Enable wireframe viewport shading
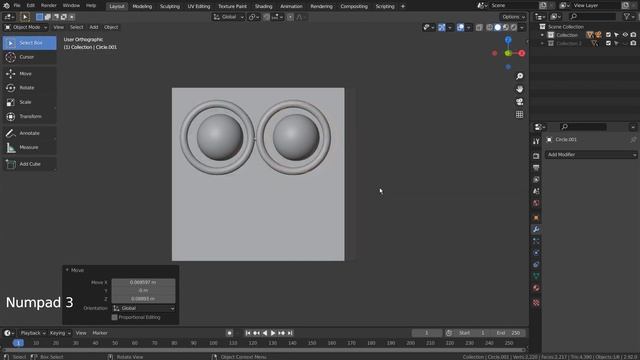The height and width of the screenshot is (360, 640). [489, 27]
